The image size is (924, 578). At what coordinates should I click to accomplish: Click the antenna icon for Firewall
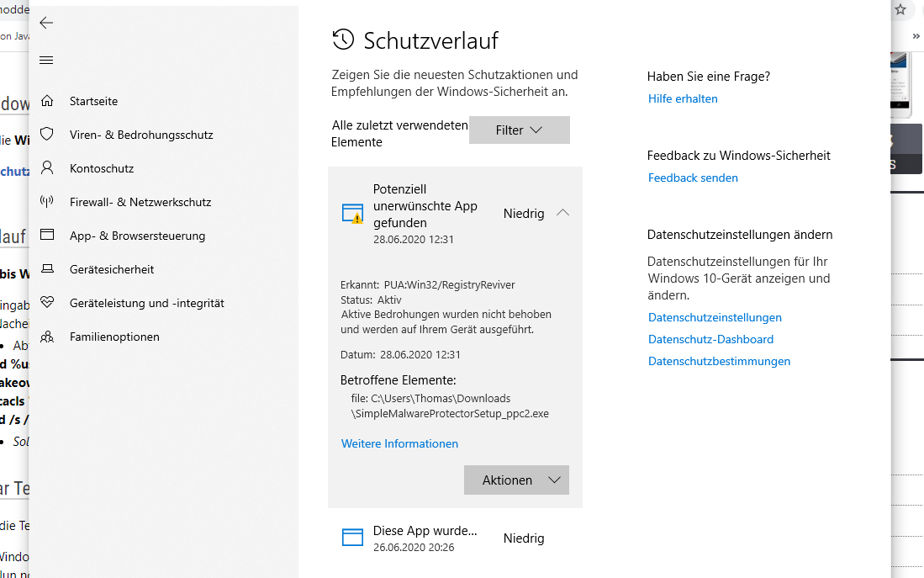[47, 202]
